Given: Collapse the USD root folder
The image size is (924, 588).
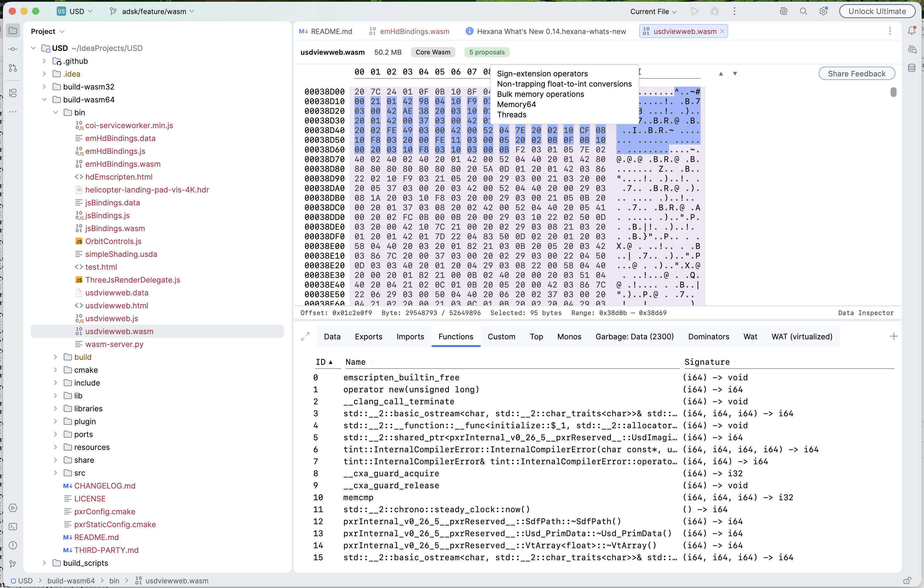Looking at the screenshot, I should pos(33,48).
